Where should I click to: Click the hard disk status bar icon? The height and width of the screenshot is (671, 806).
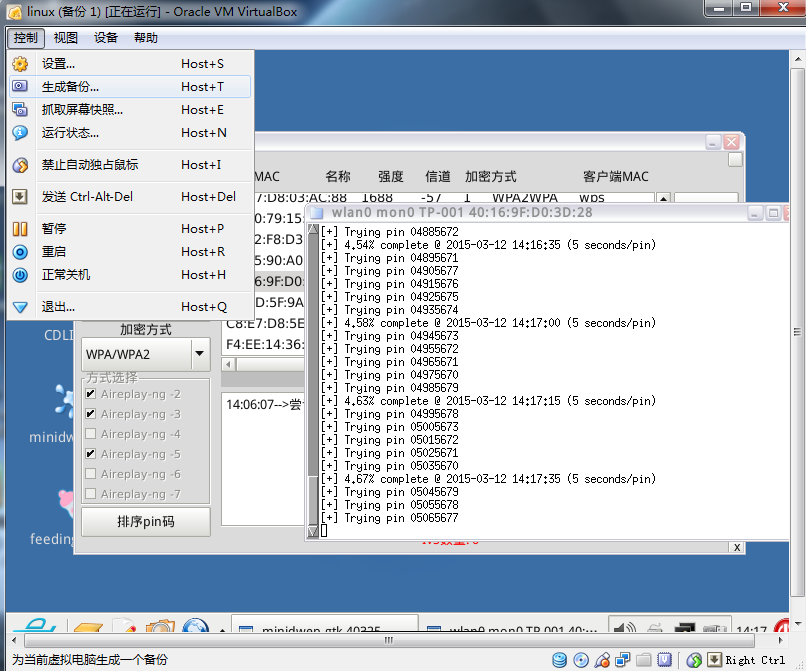coord(560,660)
